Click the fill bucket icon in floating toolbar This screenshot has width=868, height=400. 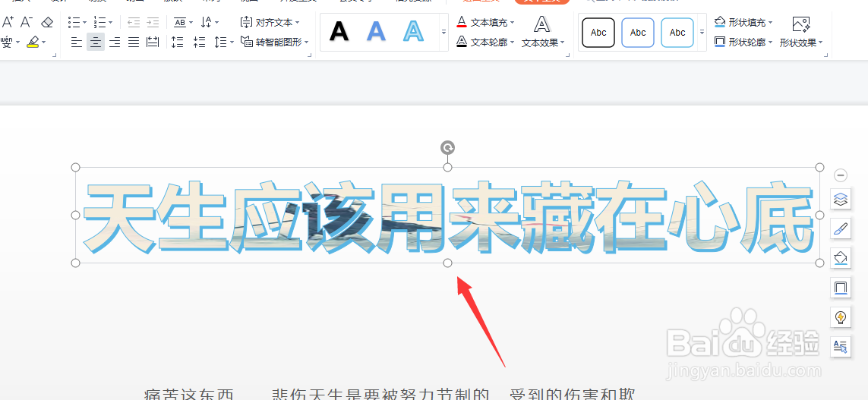(841, 258)
